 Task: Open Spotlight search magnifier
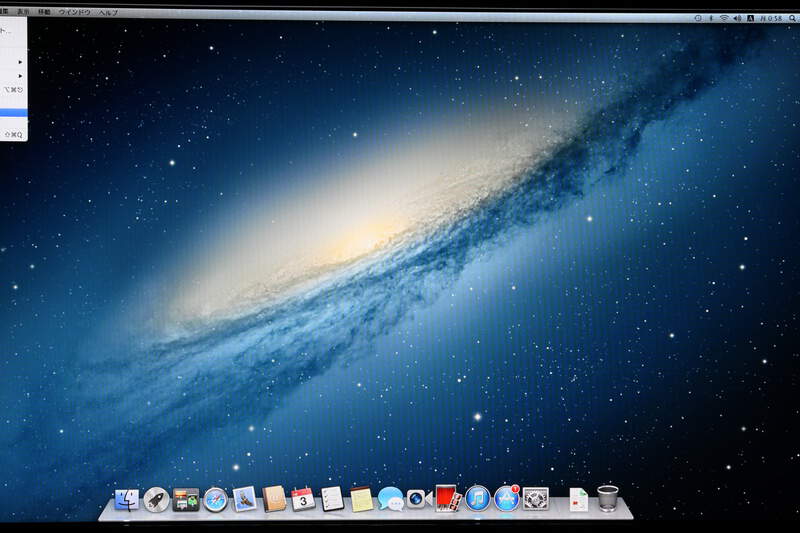792,18
